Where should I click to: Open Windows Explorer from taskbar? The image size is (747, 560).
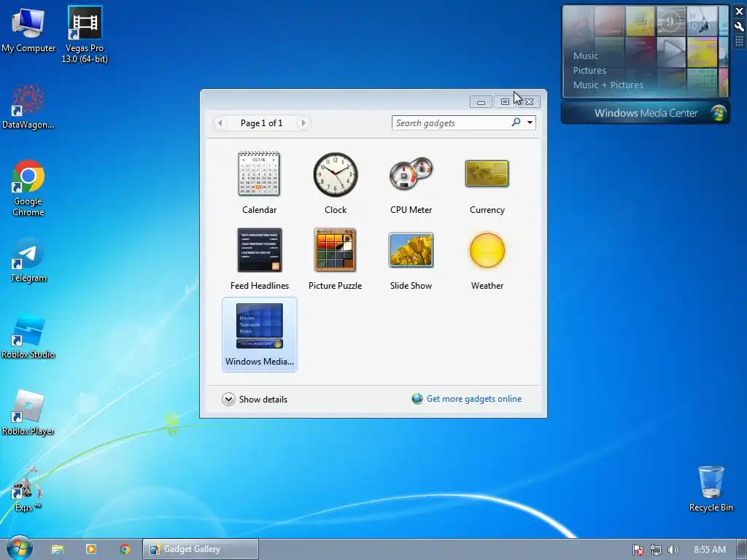click(x=58, y=550)
